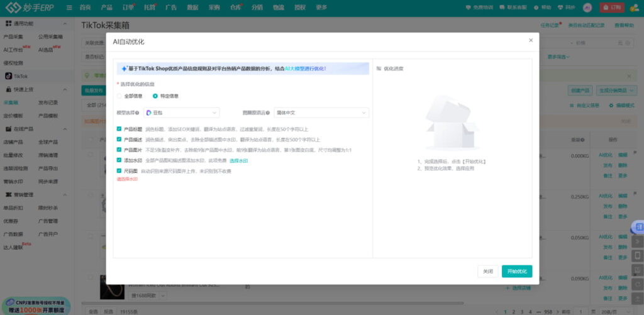
Task: Open the 仓库 top menu
Action: [235, 8]
